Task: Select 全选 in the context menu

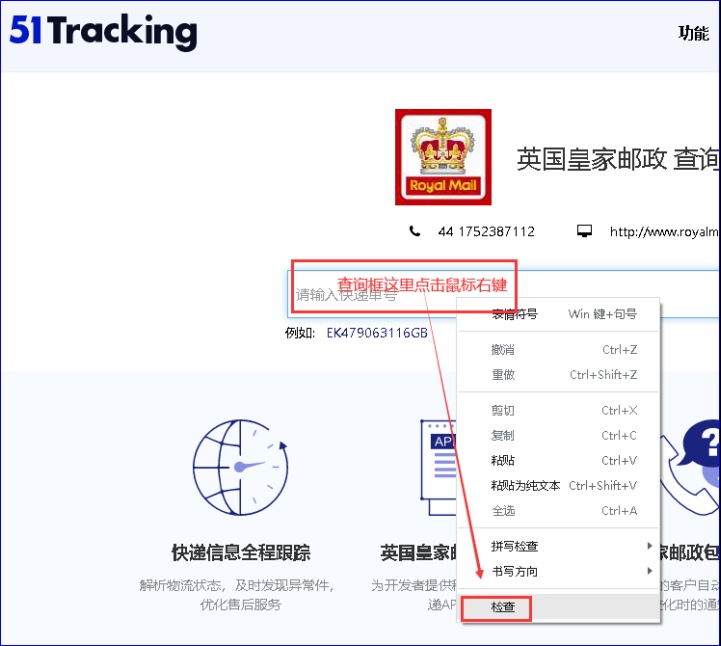Action: [x=559, y=510]
